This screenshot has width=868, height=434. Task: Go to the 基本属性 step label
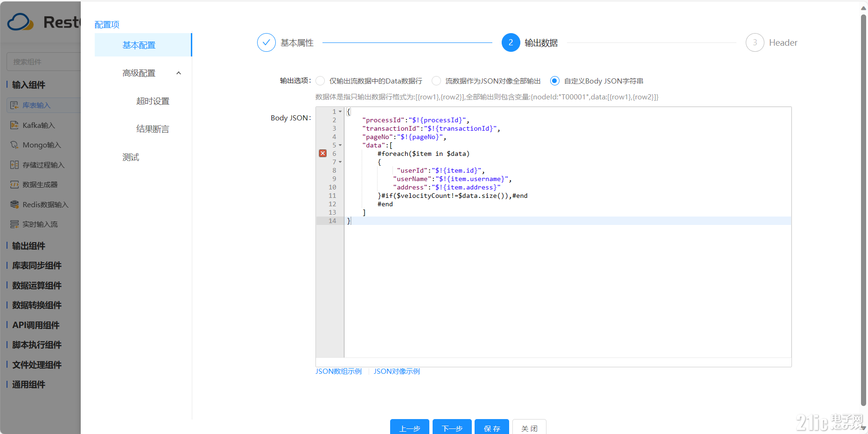click(297, 42)
